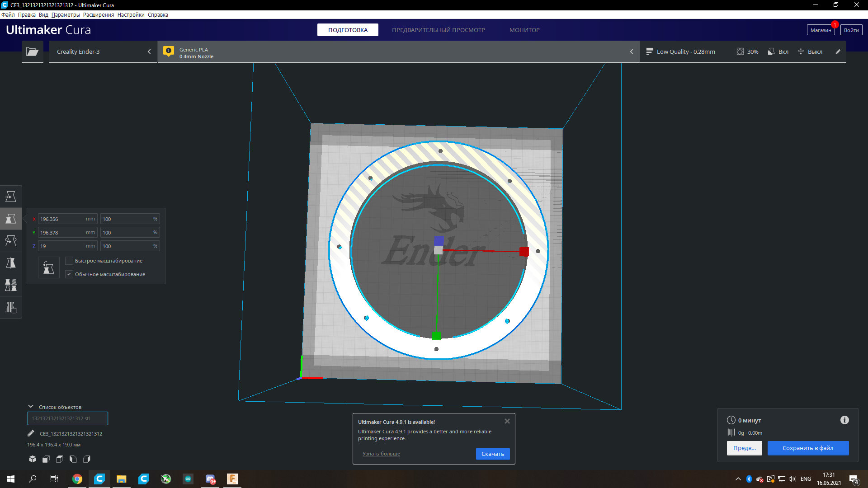The height and width of the screenshot is (488, 868).
Task: Click the Low Quality profile layers icon
Action: click(x=650, y=52)
